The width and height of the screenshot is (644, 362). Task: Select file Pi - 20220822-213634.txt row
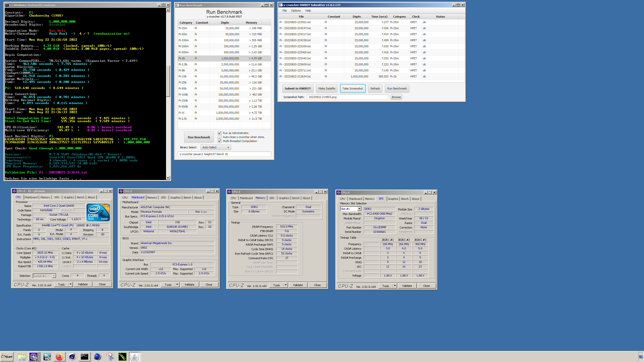click(x=371, y=76)
